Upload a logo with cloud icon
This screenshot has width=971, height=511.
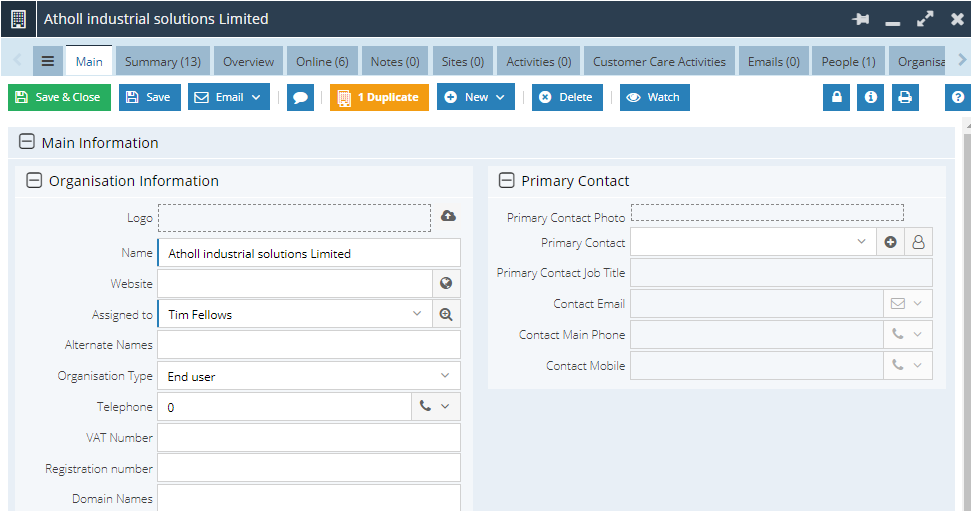pos(448,216)
